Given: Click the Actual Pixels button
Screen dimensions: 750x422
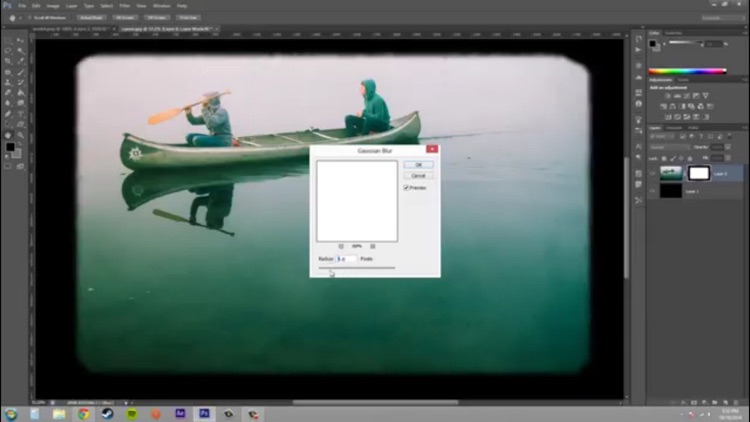Looking at the screenshot, I should pos(91,18).
